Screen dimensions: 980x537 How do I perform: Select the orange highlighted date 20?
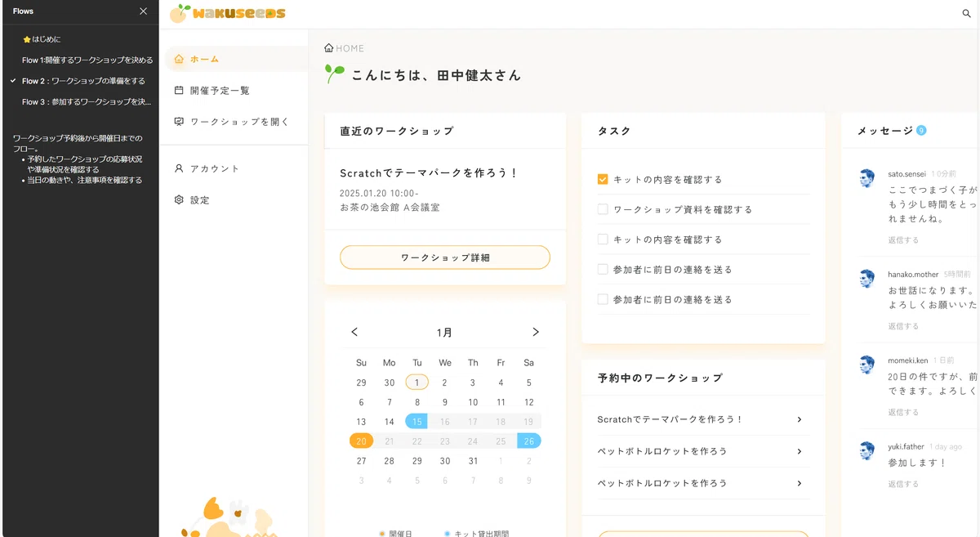point(361,441)
